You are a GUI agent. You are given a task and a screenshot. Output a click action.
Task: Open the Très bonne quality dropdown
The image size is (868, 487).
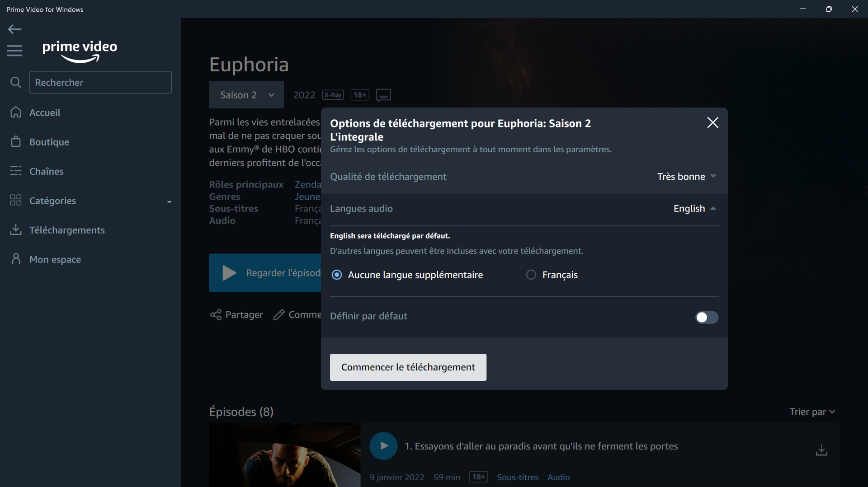tap(687, 177)
